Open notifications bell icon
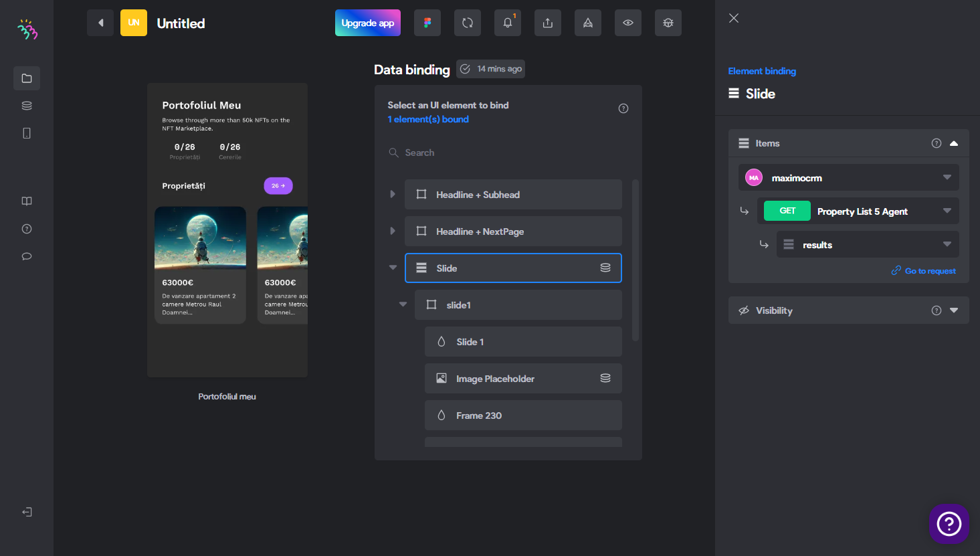The width and height of the screenshot is (980, 556). 508,23
